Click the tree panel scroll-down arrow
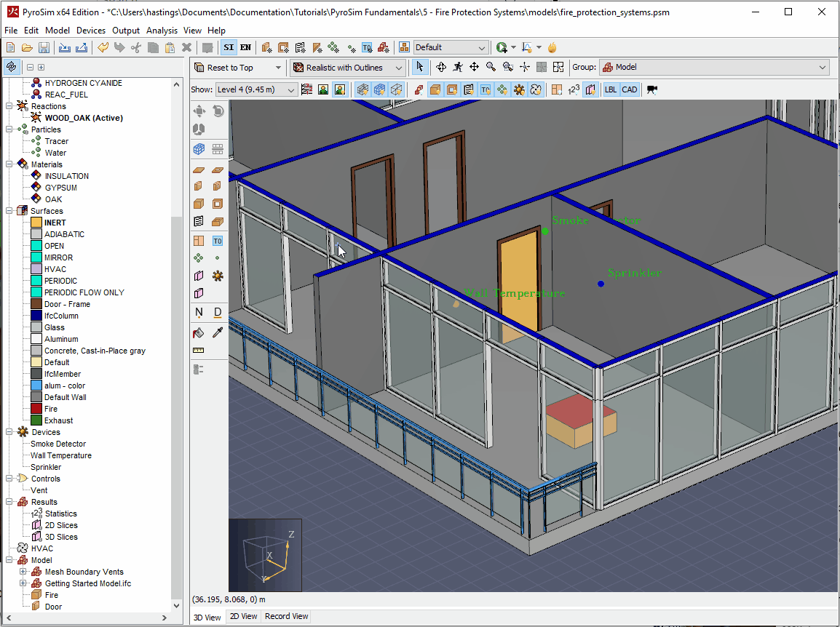Viewport: 840px width, 627px height. pos(176,606)
